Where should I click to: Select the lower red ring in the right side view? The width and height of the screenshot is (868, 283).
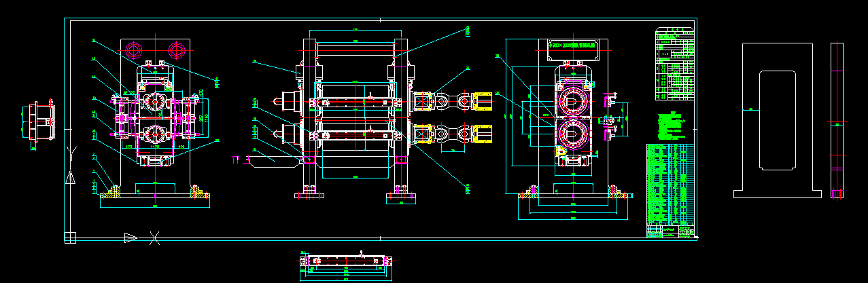(x=575, y=134)
